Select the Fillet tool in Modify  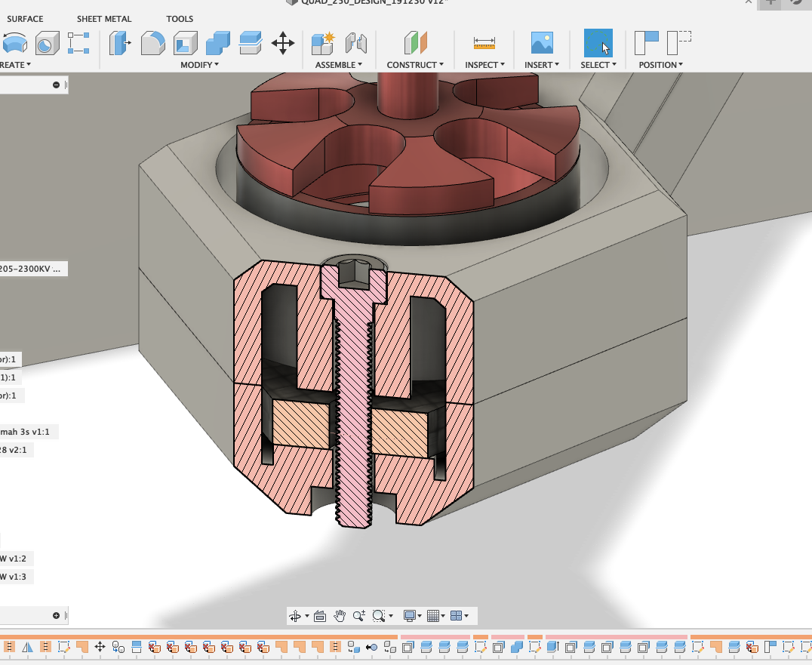tap(152, 43)
